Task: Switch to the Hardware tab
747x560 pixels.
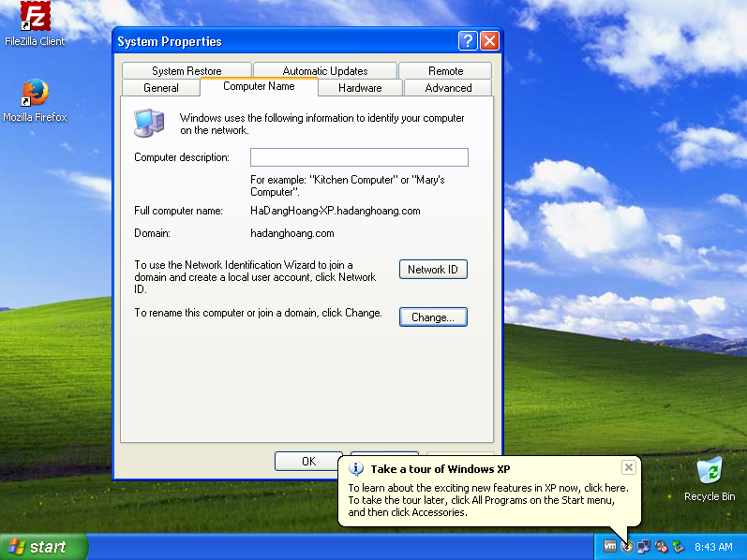Action: point(360,88)
